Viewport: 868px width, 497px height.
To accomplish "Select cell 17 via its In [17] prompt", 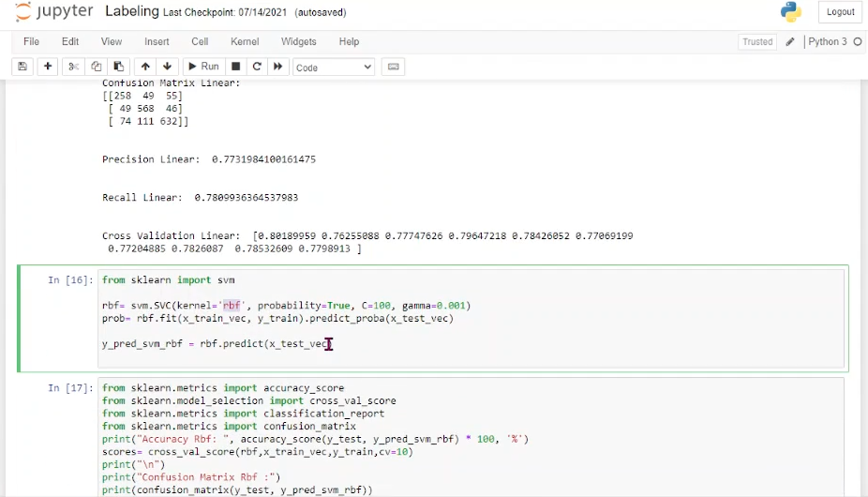I will [x=70, y=388].
